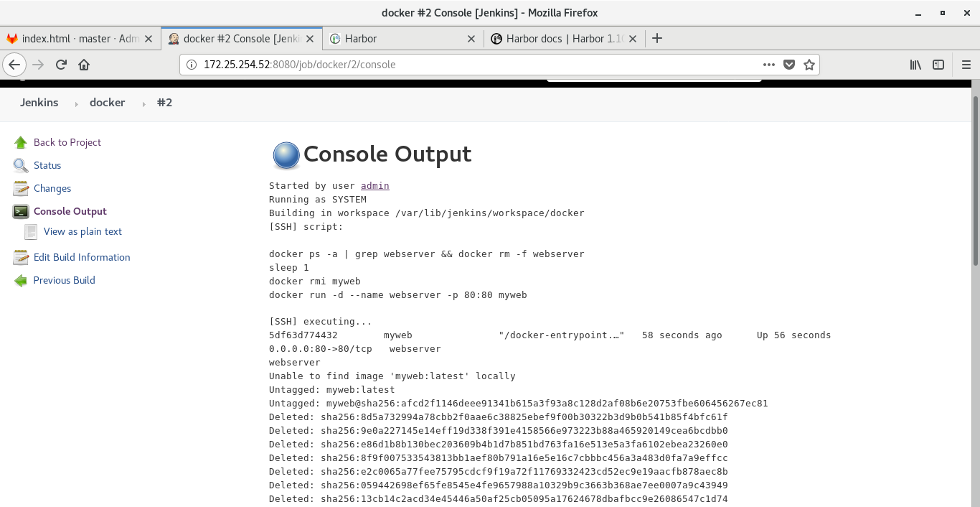Close the Firefox window
This screenshot has height=507, width=980.
point(966,13)
